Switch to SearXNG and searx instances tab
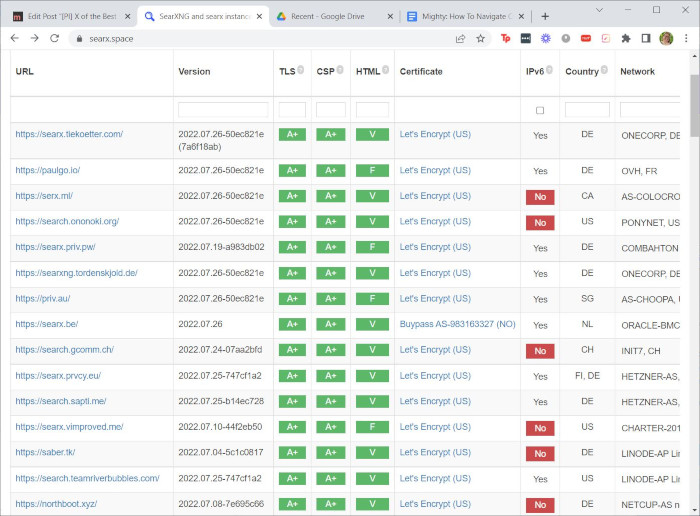Viewport: 700px width, 516px height. coord(204,17)
